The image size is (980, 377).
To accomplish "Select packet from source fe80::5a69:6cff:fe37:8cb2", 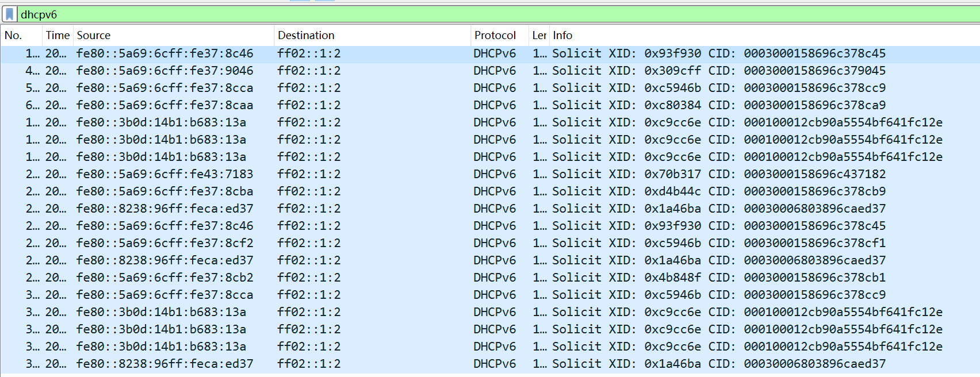I will tap(164, 278).
